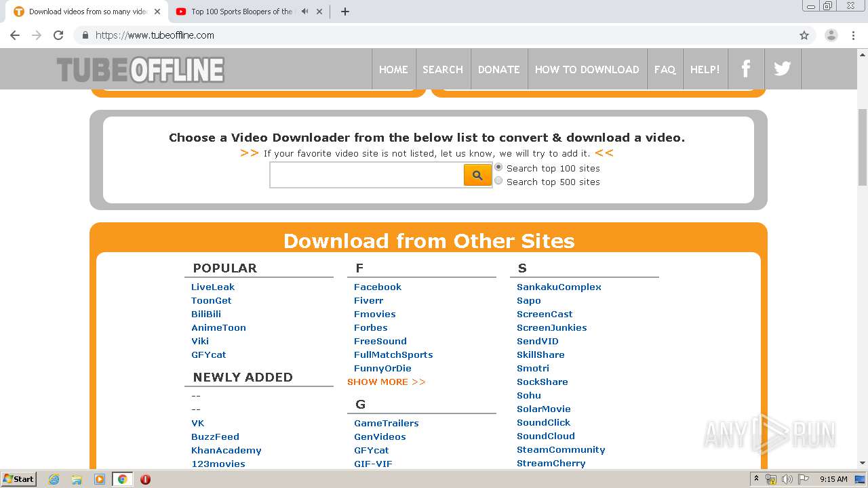Open the BuzzFeed downloader link

tap(216, 436)
